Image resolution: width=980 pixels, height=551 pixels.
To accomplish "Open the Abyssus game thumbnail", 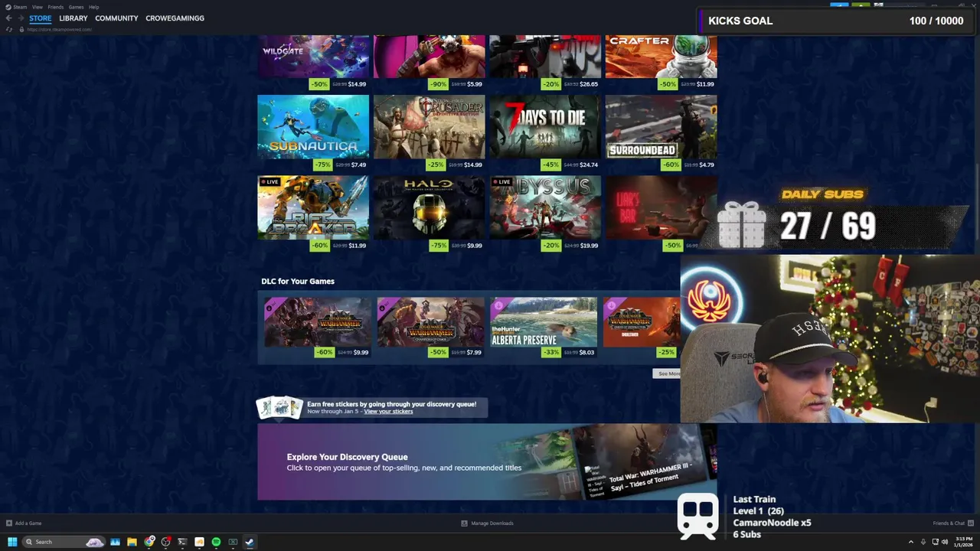I will pos(545,207).
